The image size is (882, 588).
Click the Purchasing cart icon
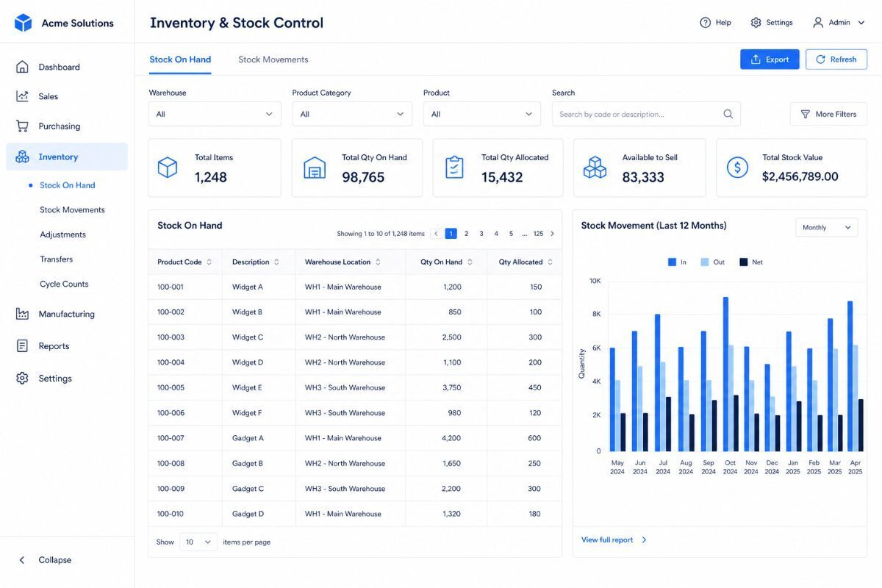[x=23, y=126]
